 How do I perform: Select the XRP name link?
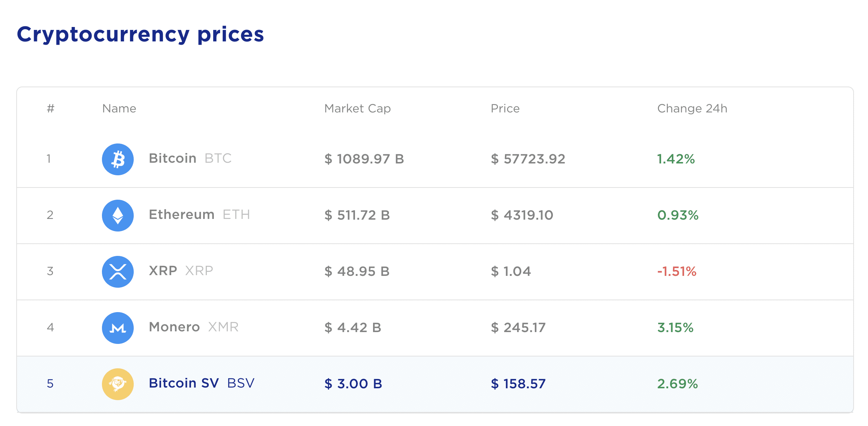[x=181, y=271]
